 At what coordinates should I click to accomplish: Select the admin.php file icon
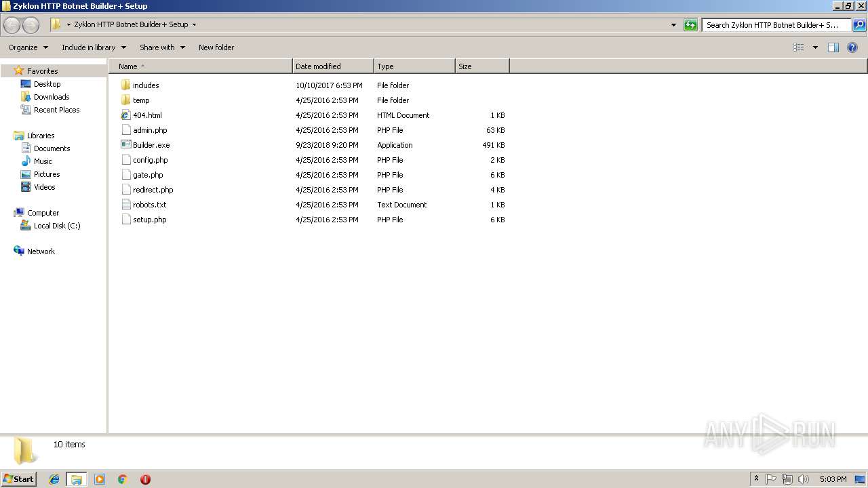point(125,130)
